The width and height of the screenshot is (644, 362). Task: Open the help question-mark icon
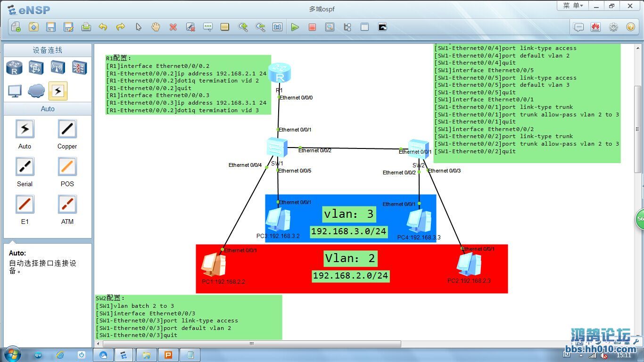pyautogui.click(x=631, y=27)
